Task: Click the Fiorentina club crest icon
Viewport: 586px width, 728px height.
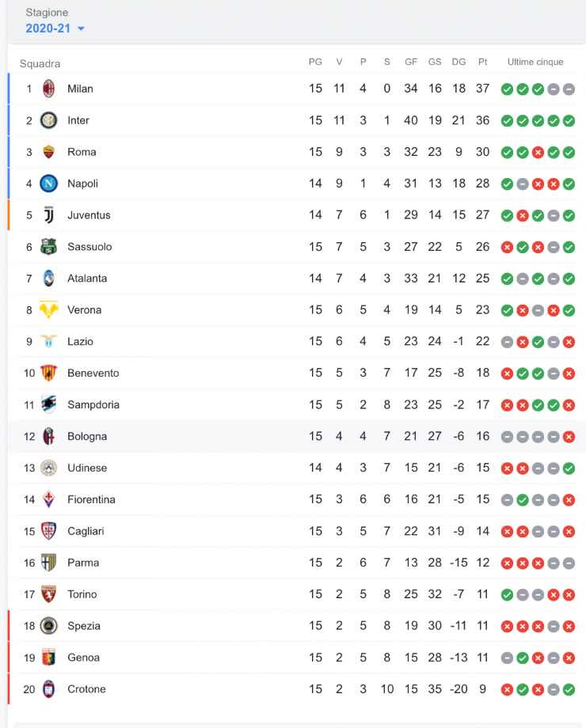Action: pyautogui.click(x=49, y=499)
